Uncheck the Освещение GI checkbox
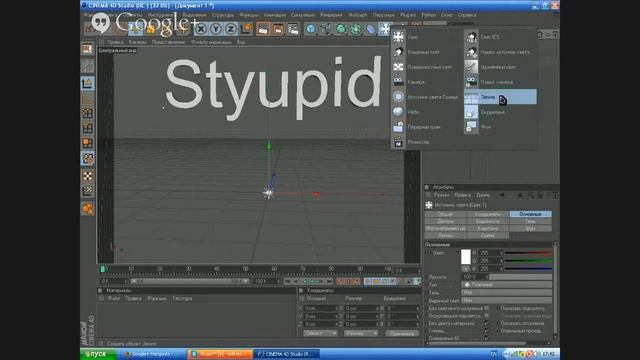 (486, 338)
